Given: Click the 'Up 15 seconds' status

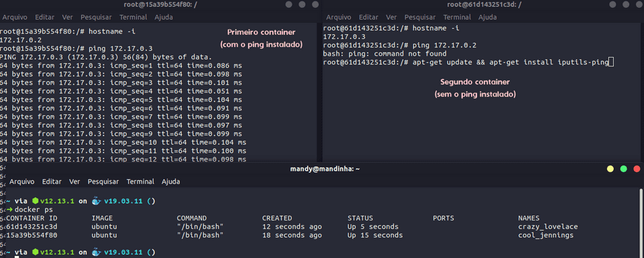Looking at the screenshot, I should 375,235.
